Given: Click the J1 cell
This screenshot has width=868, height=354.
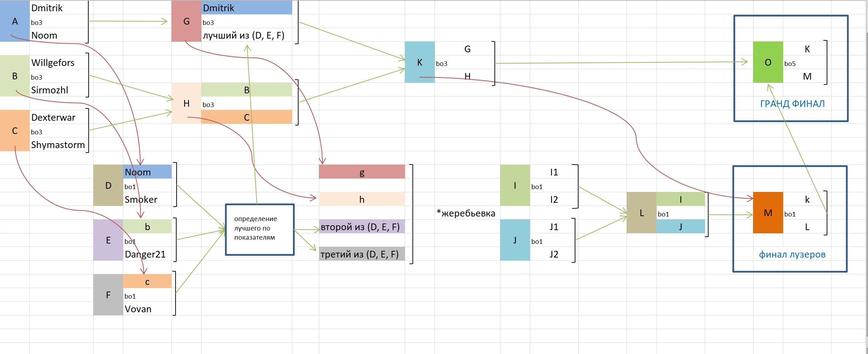Looking at the screenshot, I should (554, 227).
